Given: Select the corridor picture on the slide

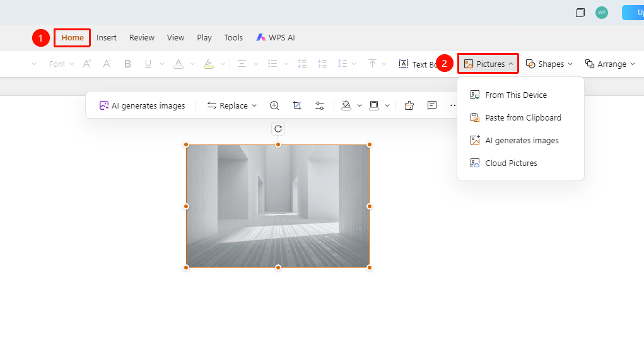Looking at the screenshot, I should coord(278,206).
